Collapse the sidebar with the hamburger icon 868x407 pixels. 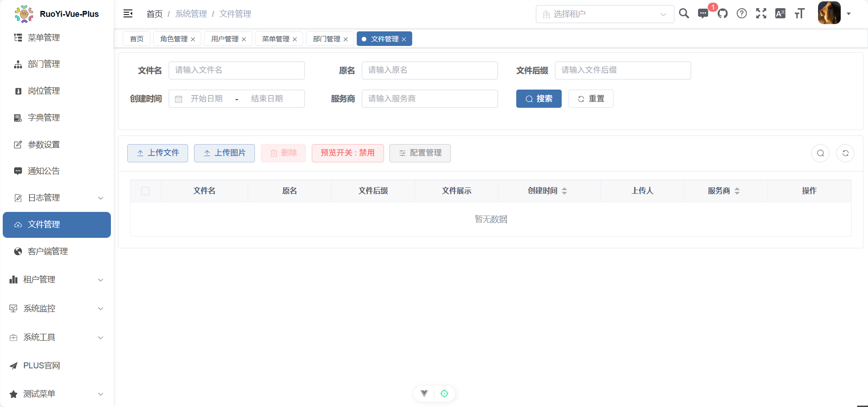pos(128,14)
